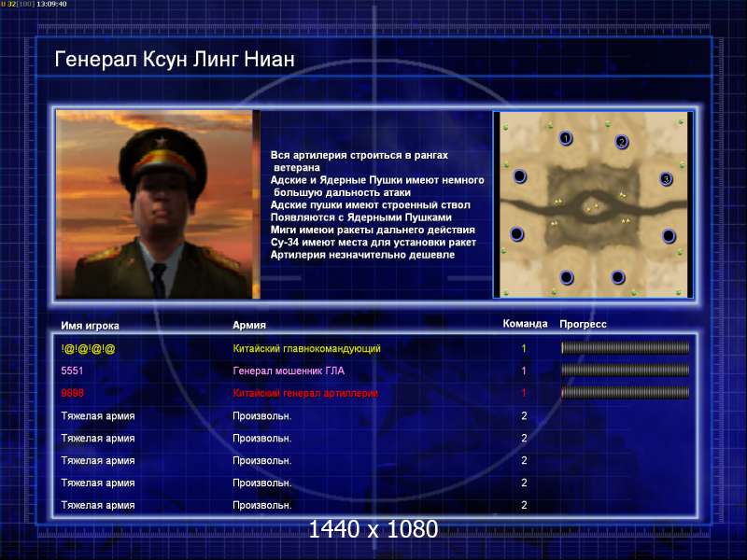Click 'Китайский главнокомандующий' army label
The width and height of the screenshot is (747, 560).
click(307, 348)
